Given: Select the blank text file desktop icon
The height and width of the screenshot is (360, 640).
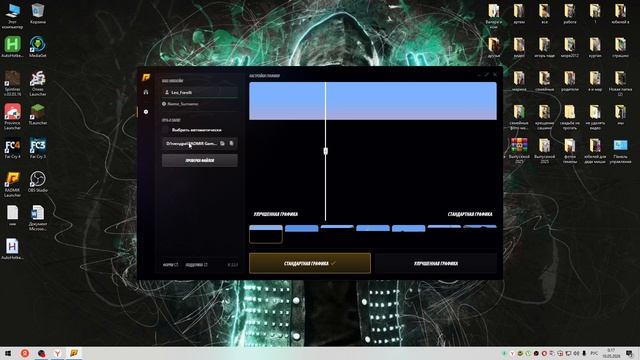Looking at the screenshot, I should tap(12, 215).
